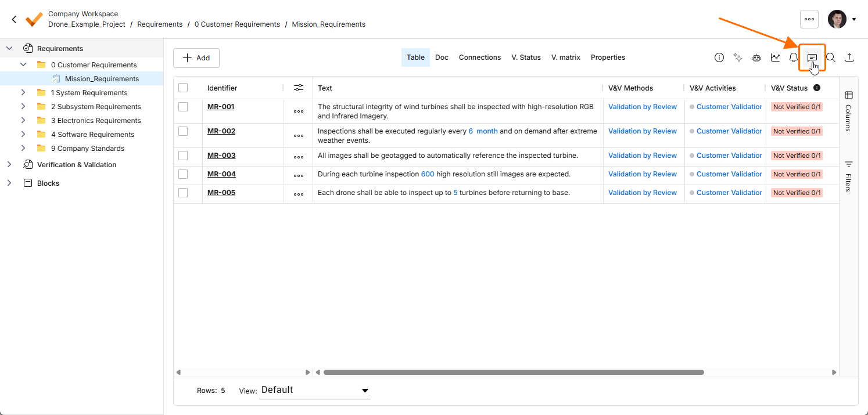The image size is (868, 415).
Task: Expand the Verification & Validation section
Action: [9, 164]
